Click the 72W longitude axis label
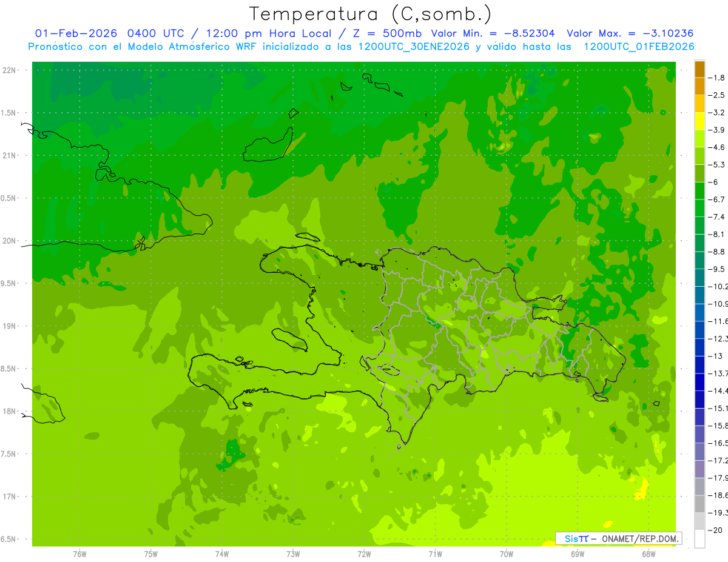Screen dimensions: 728x562 coord(364,554)
